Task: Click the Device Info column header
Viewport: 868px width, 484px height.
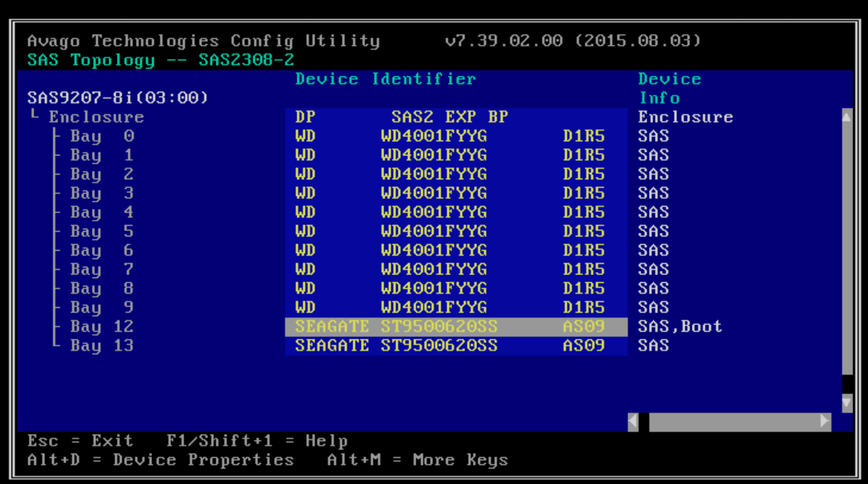Action: (670, 89)
